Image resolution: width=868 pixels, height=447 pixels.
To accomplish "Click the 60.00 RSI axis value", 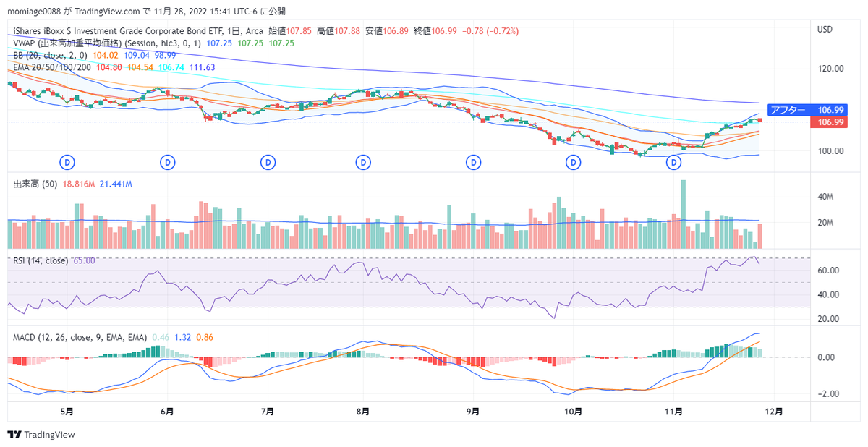I will coord(828,271).
